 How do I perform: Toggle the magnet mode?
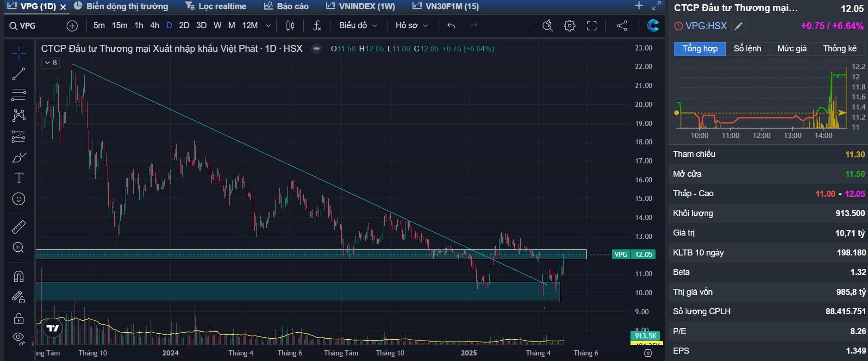tap(19, 276)
